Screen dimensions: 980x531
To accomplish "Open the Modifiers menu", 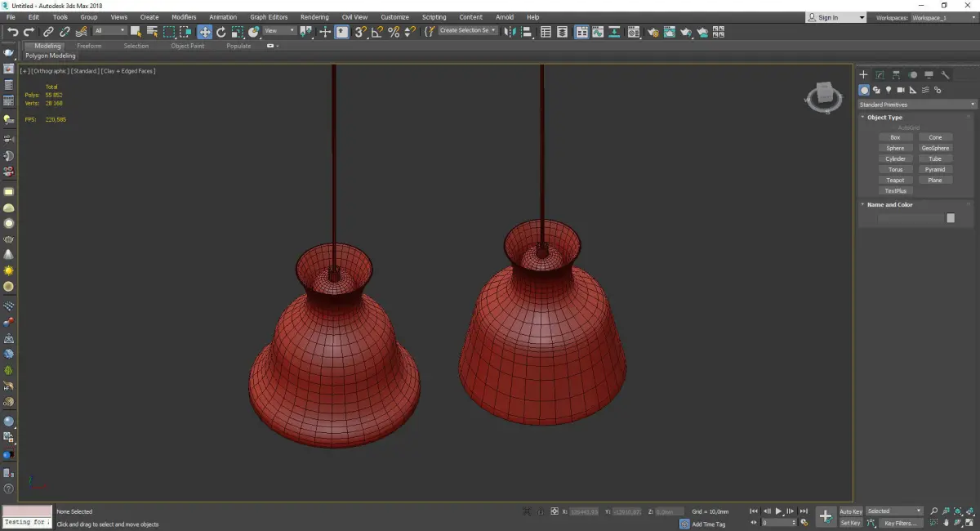I will (184, 17).
